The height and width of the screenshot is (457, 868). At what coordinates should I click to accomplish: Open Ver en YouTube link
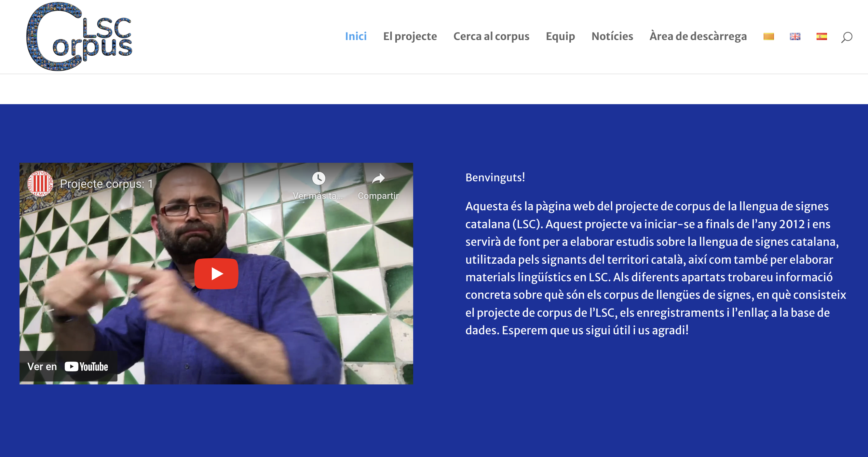(68, 366)
